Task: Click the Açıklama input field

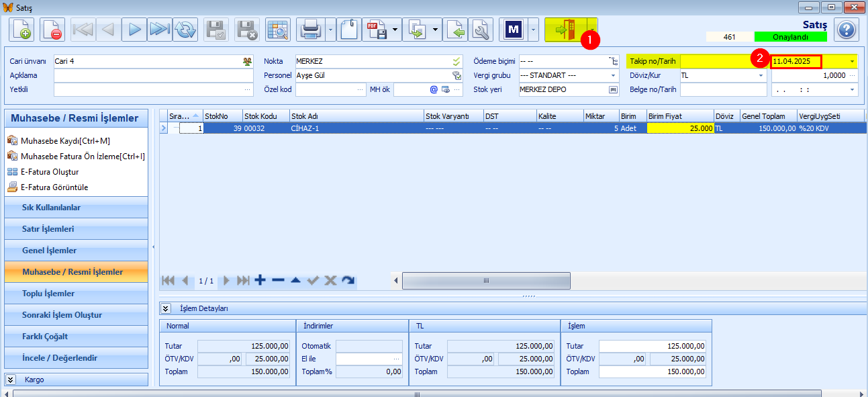Action: pos(154,75)
